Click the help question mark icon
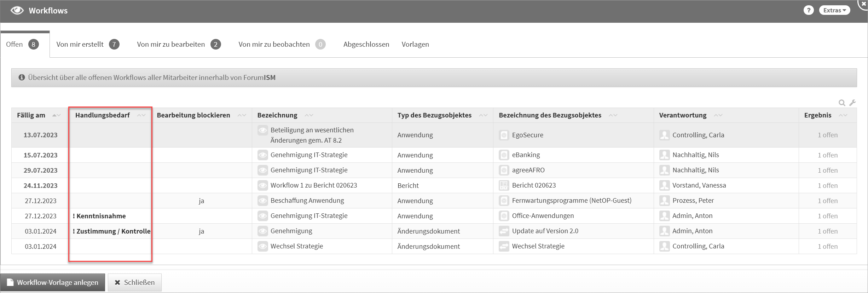 [x=809, y=10]
